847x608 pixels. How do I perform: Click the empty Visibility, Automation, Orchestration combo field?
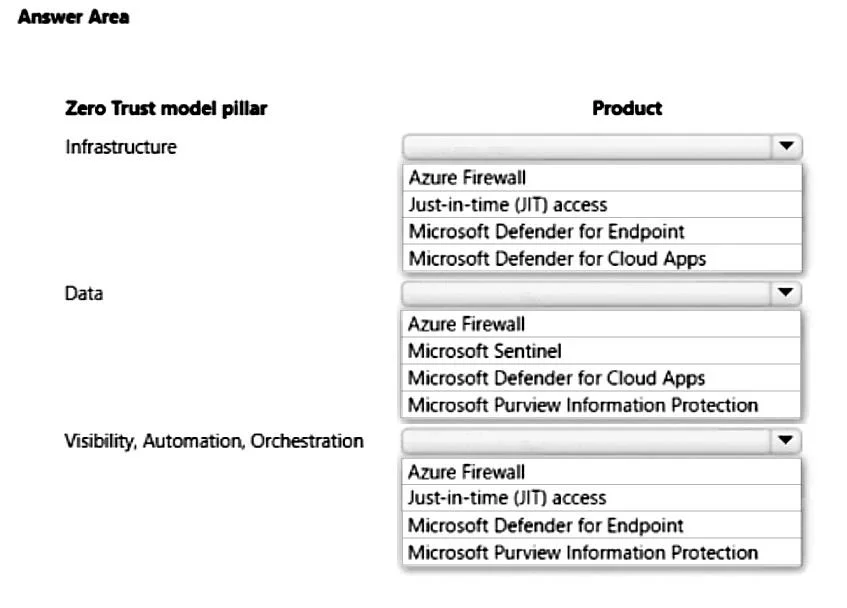click(586, 441)
